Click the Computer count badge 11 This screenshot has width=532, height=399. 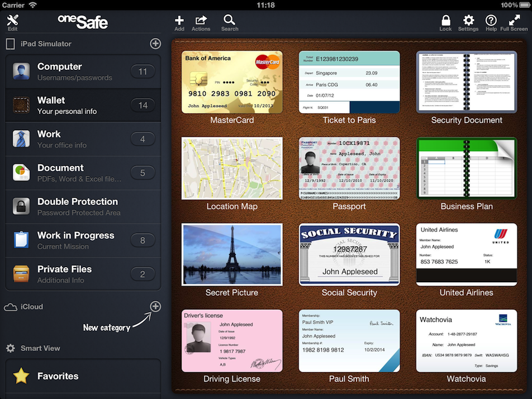(143, 72)
